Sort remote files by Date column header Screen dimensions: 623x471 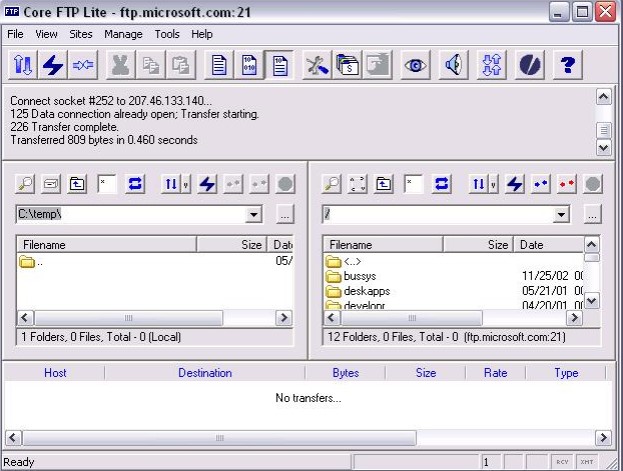pos(532,244)
